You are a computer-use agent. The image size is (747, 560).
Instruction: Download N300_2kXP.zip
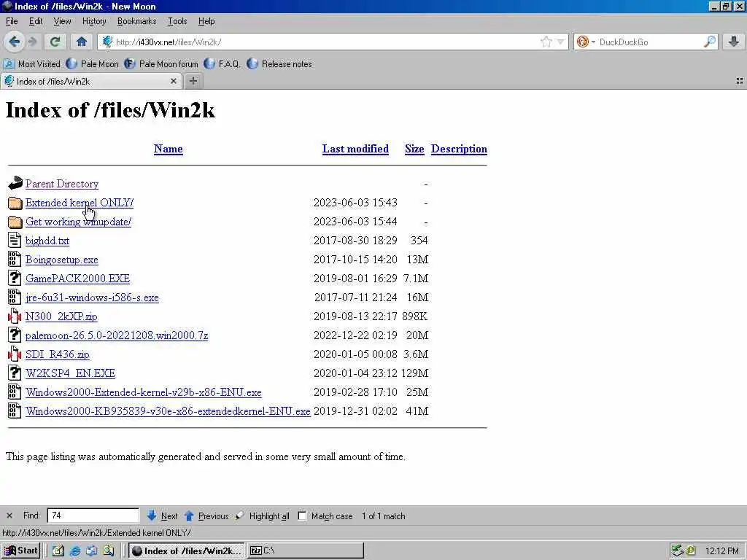(x=61, y=316)
